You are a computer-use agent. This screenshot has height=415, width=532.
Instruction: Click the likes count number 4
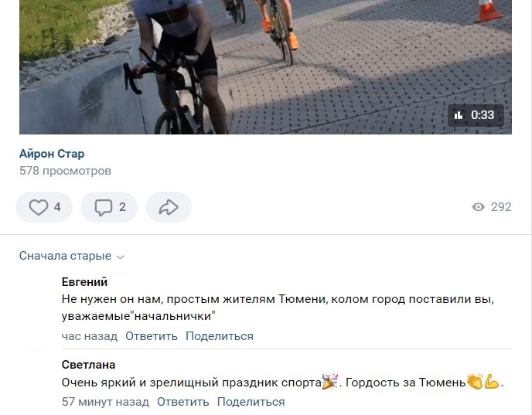point(57,207)
